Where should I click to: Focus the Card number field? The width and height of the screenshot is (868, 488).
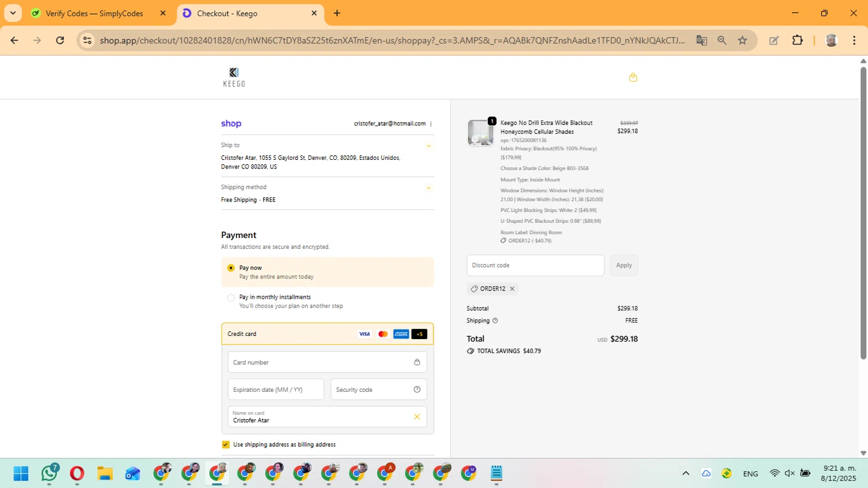(x=328, y=362)
